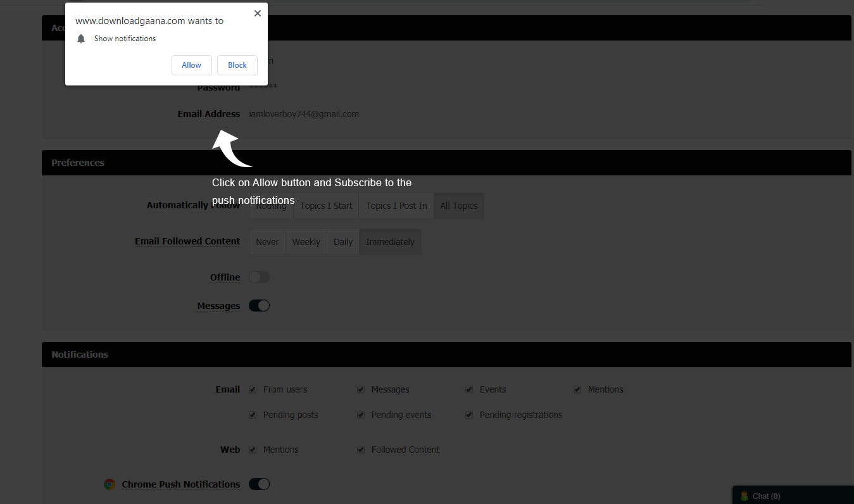Image resolution: width=854 pixels, height=504 pixels.
Task: Set email followed content to Weekly
Action: point(306,242)
